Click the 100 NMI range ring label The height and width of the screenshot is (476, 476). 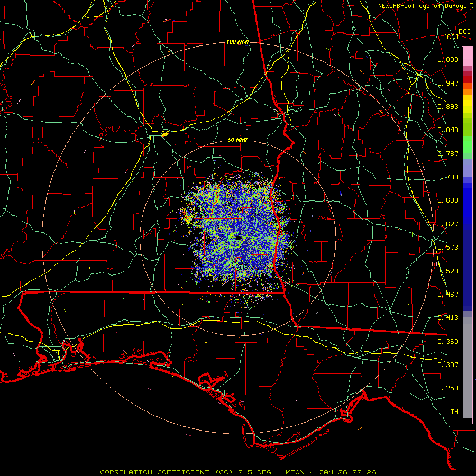(237, 42)
